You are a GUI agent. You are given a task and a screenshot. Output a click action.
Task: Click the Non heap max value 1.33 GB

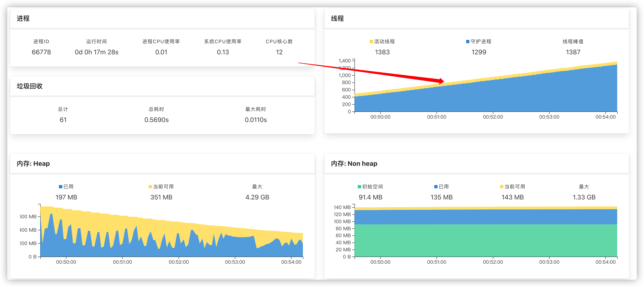point(584,197)
